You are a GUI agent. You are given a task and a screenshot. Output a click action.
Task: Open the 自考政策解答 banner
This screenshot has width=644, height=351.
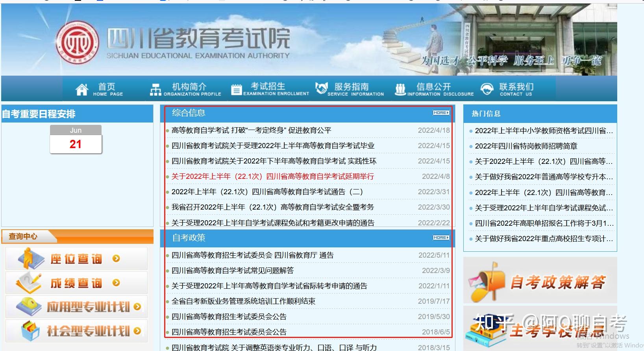(x=540, y=280)
